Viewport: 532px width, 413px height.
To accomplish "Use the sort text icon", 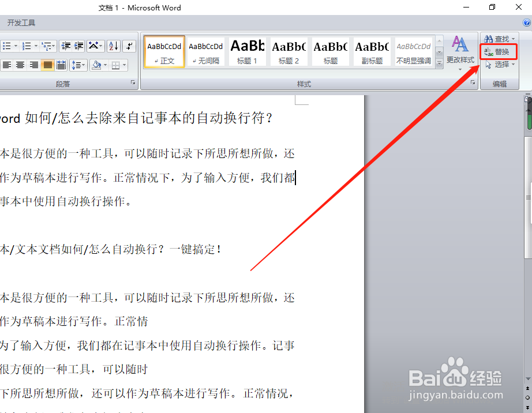I will coord(114,46).
